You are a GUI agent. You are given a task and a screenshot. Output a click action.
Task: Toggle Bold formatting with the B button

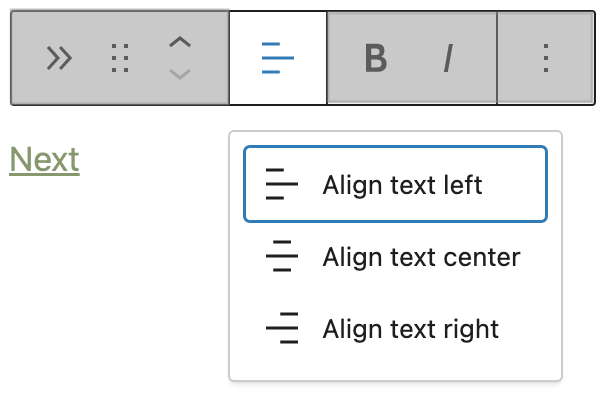click(x=376, y=58)
